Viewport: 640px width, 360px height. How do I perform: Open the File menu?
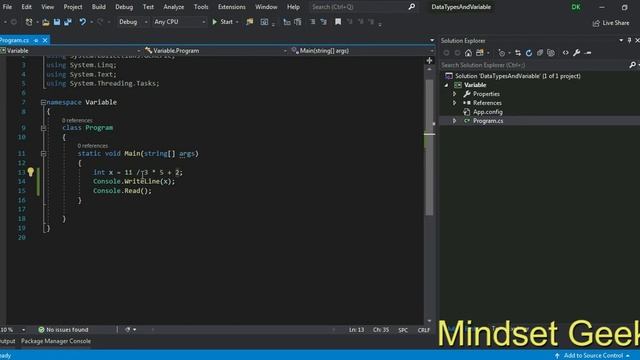7,7
